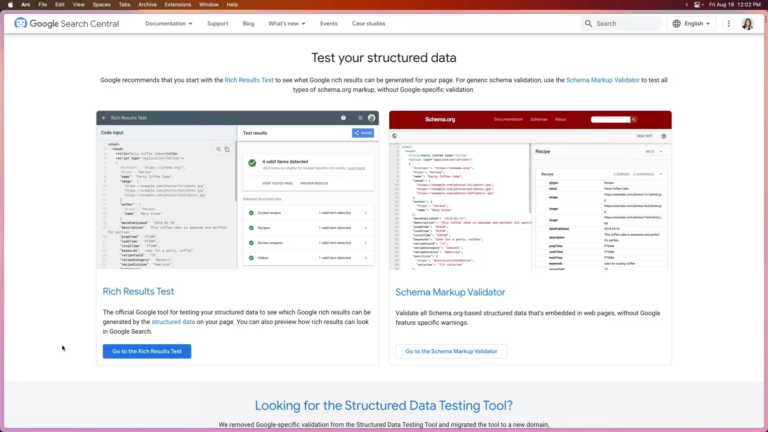Open the Support page

coord(217,24)
